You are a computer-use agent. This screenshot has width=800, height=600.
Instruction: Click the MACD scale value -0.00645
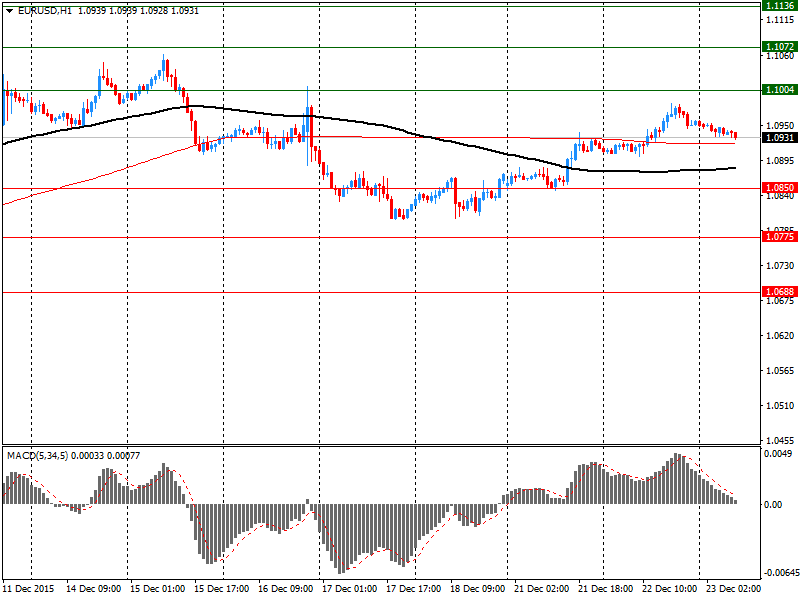[x=780, y=572]
